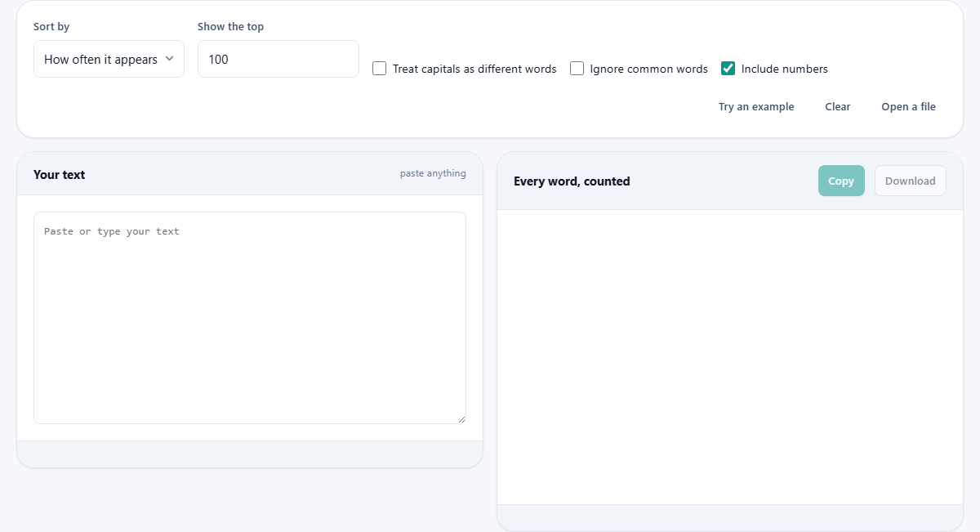Screen dimensions: 980x532
Task: Click the paste anything hint
Action: [433, 173]
